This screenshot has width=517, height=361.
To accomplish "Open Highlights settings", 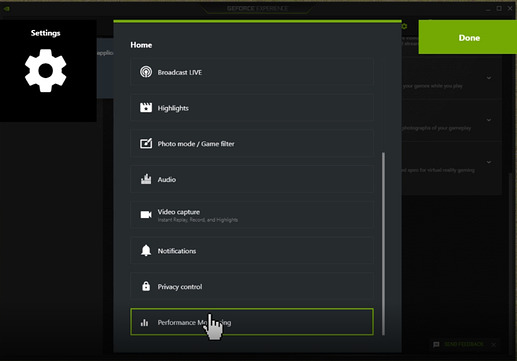I will click(x=252, y=108).
